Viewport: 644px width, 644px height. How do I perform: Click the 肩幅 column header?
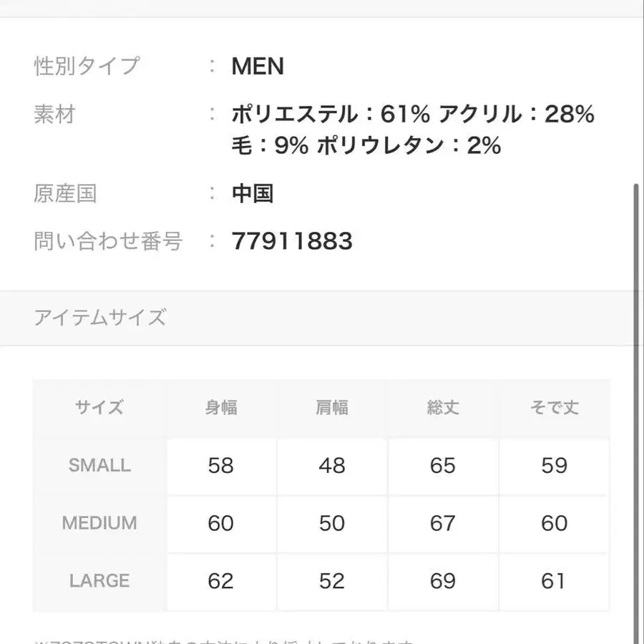(x=332, y=408)
